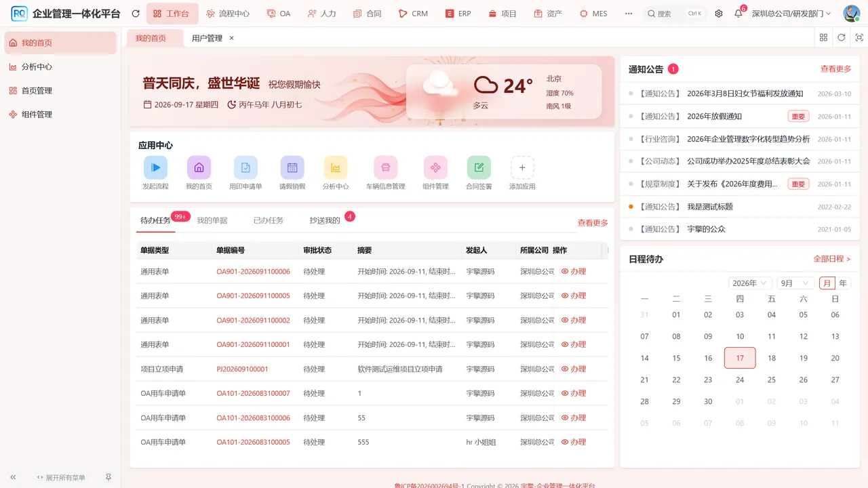Click the user avatar in the top bar
This screenshot has height=488, width=868.
point(851,14)
